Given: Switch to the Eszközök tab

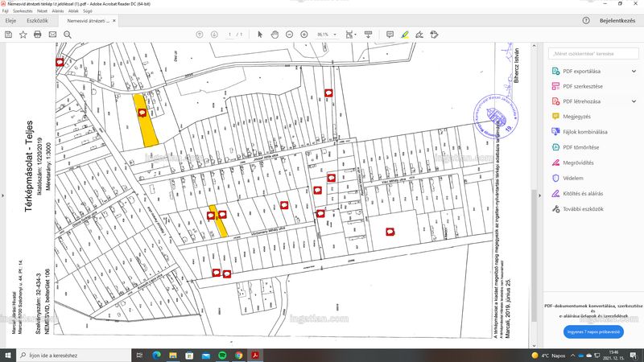Looking at the screenshot, I should [37, 21].
